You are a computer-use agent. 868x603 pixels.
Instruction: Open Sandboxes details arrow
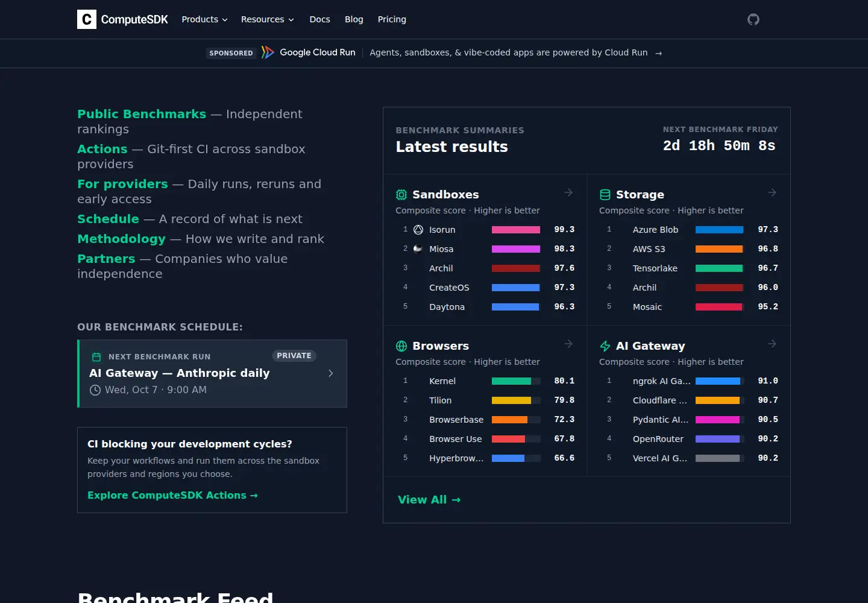(x=568, y=192)
